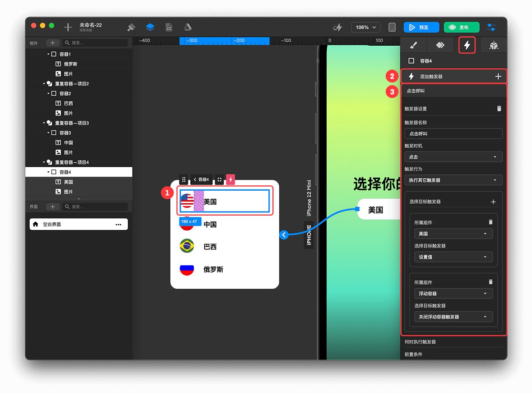The image size is (532, 393).
Task: Click the image icon under 容器1
Action: coord(58,74)
